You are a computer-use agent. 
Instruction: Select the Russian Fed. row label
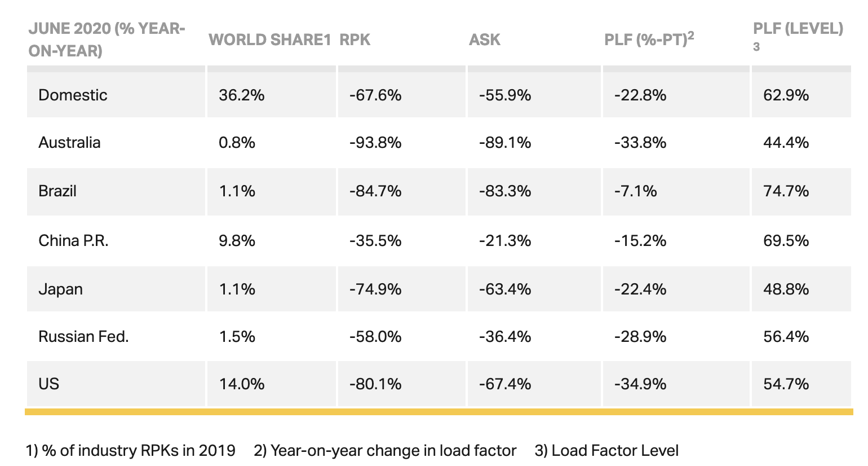pyautogui.click(x=83, y=336)
